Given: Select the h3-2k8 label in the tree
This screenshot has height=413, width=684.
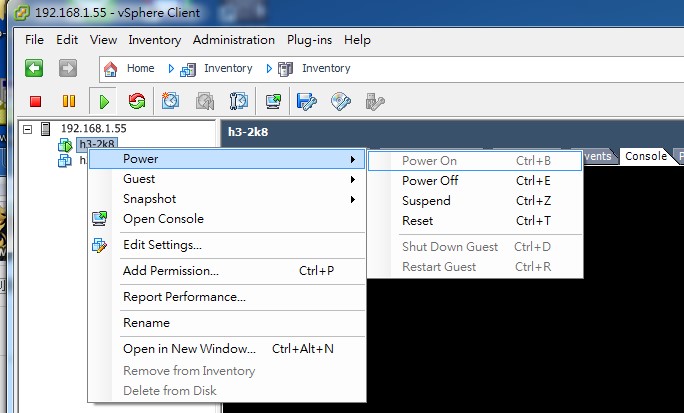Looking at the screenshot, I should click(x=97, y=144).
